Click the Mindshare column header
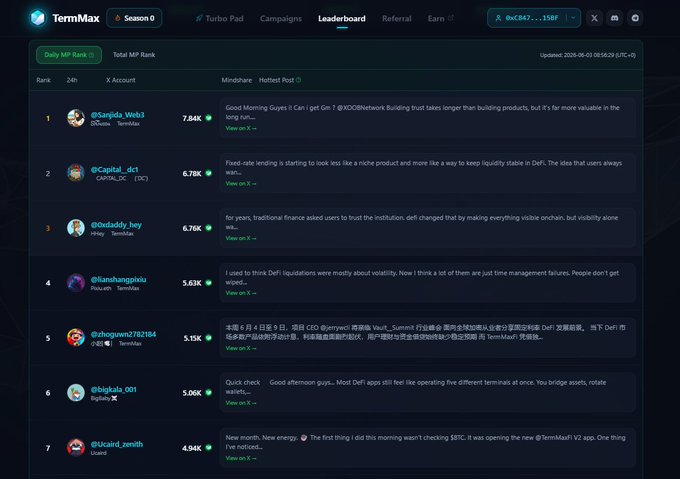Viewport: 680px width, 479px height. [x=237, y=80]
